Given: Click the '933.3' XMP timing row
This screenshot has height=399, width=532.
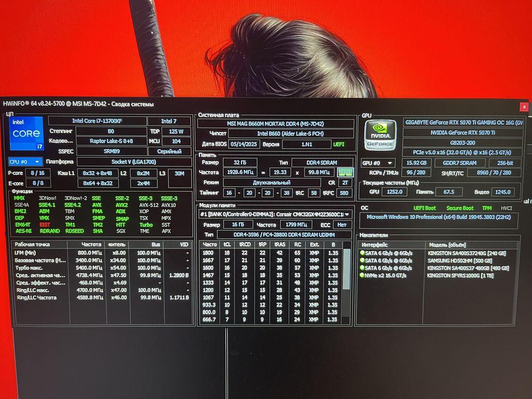Looking at the screenshot, I should (x=271, y=305).
